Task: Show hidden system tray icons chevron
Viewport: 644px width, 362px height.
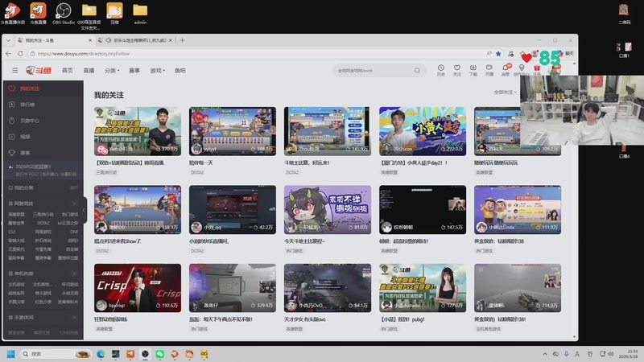Action: 545,354
